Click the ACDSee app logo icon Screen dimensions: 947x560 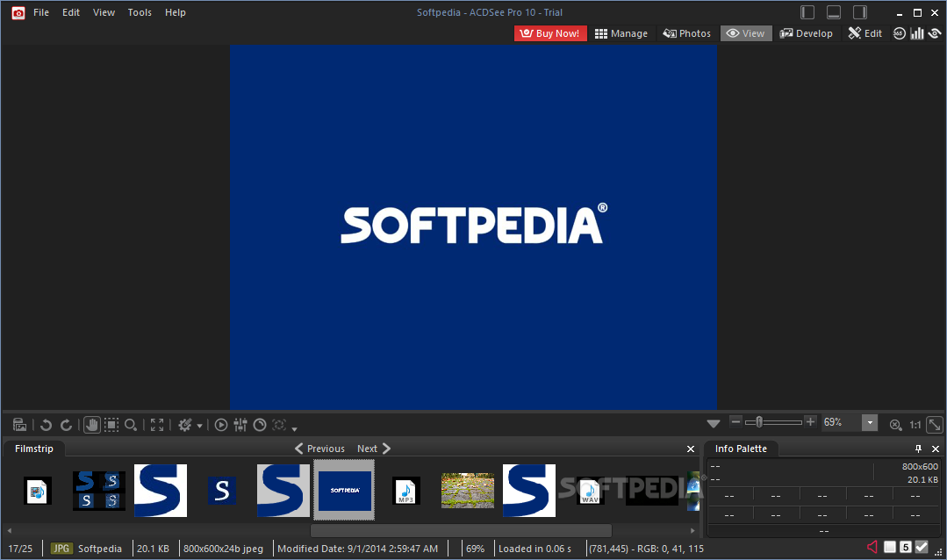[18, 12]
